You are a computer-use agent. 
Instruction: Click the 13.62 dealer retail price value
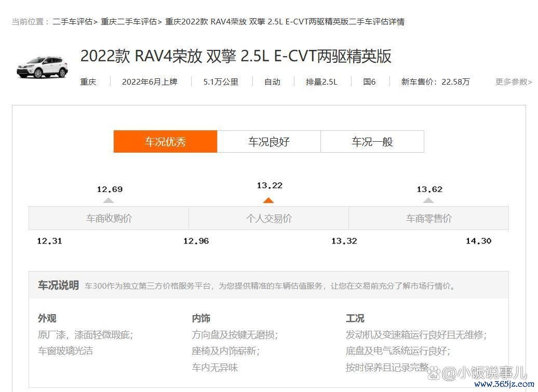coord(429,190)
